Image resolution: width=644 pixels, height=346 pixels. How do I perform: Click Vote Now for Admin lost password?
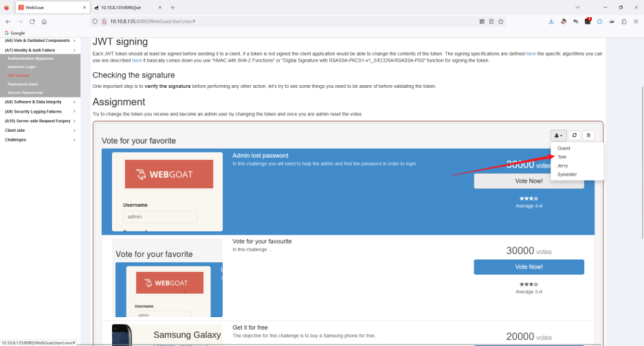[x=529, y=181]
